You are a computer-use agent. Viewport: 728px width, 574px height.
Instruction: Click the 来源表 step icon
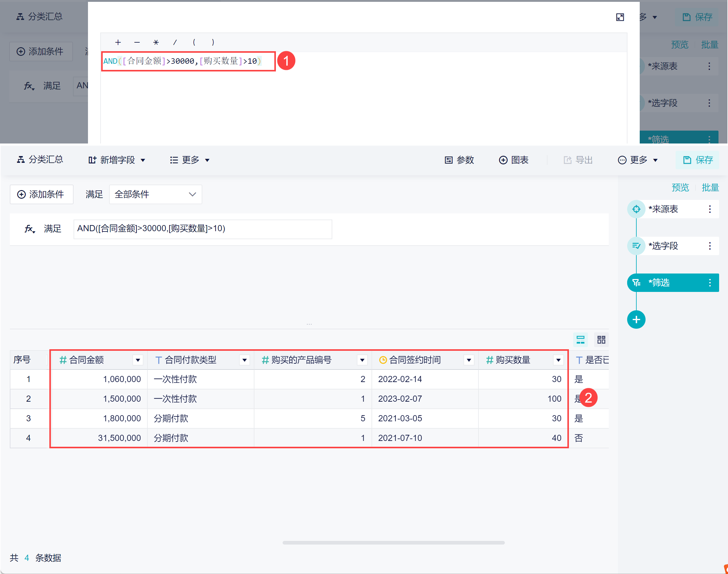(636, 209)
